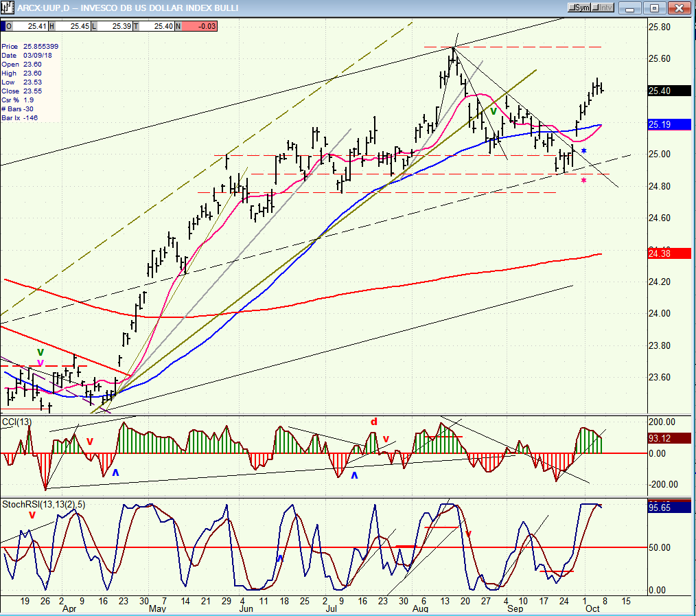Click the net change -0.03 cell

tap(199, 26)
